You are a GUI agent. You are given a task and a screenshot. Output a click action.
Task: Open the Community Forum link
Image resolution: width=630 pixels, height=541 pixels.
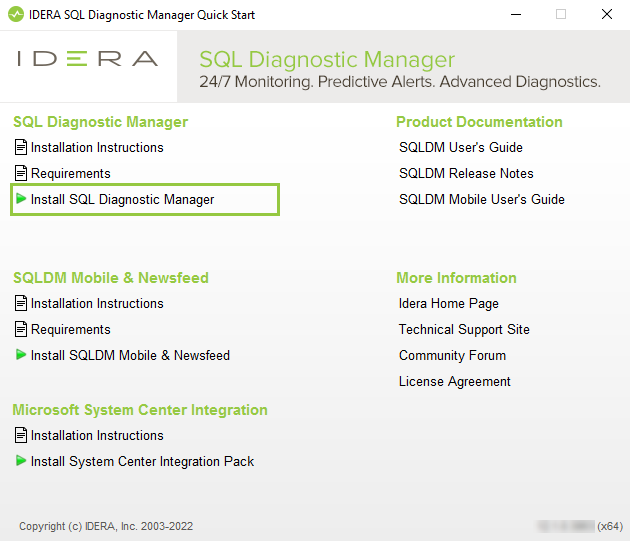tap(452, 355)
